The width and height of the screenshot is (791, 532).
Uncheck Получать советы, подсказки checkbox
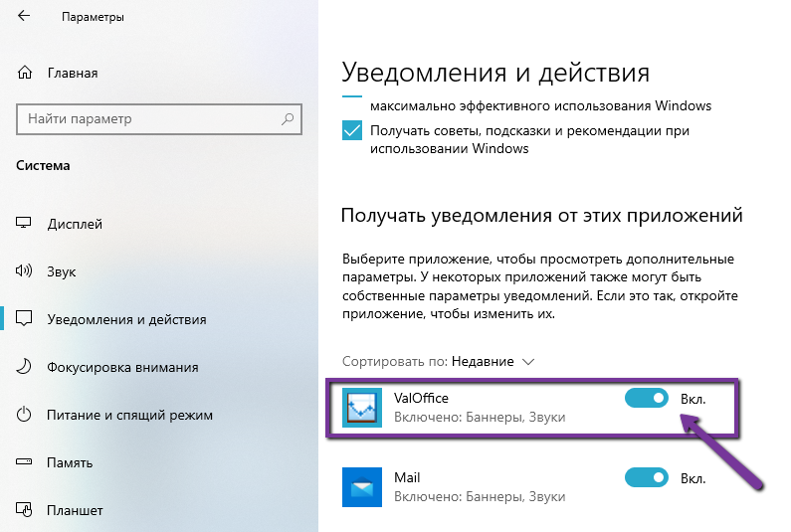pos(352,130)
